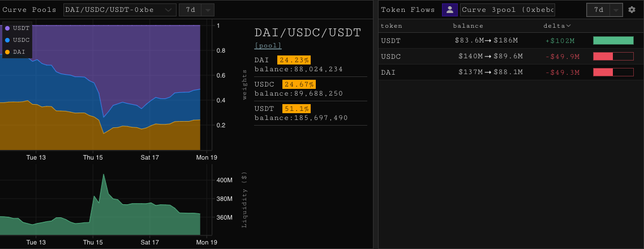The width and height of the screenshot is (644, 249).
Task: Click the DAI/USDC/USDT pool title
Action: click(x=308, y=32)
